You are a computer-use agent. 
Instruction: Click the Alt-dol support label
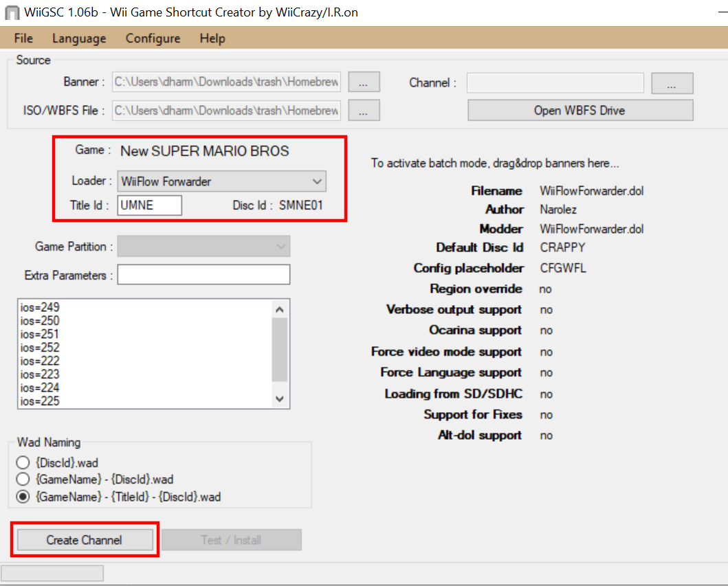(x=480, y=436)
